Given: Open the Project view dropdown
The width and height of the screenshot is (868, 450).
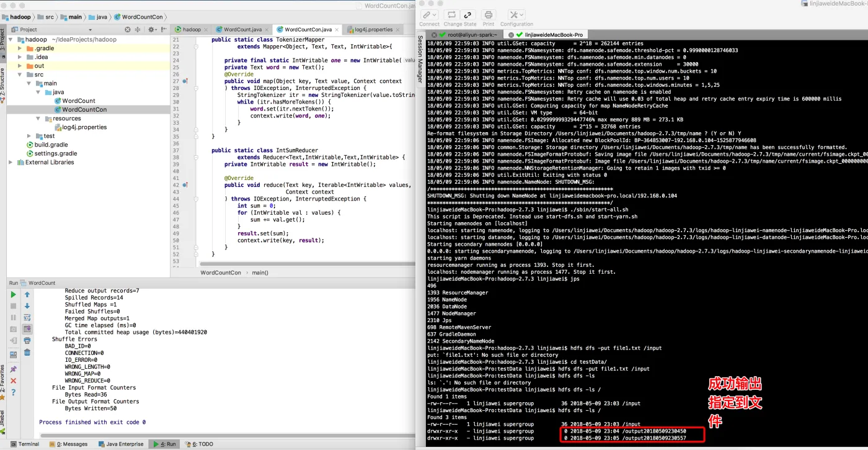Looking at the screenshot, I should click(x=91, y=29).
